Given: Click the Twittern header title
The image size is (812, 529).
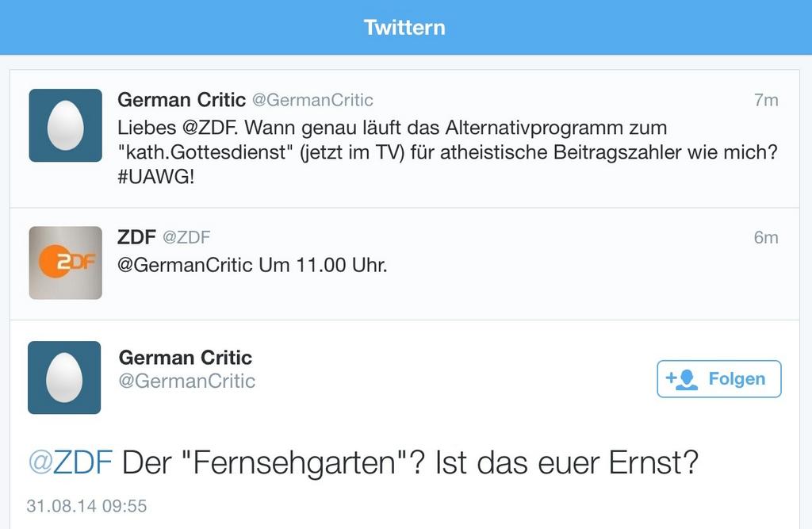Looking at the screenshot, I should point(404,28).
